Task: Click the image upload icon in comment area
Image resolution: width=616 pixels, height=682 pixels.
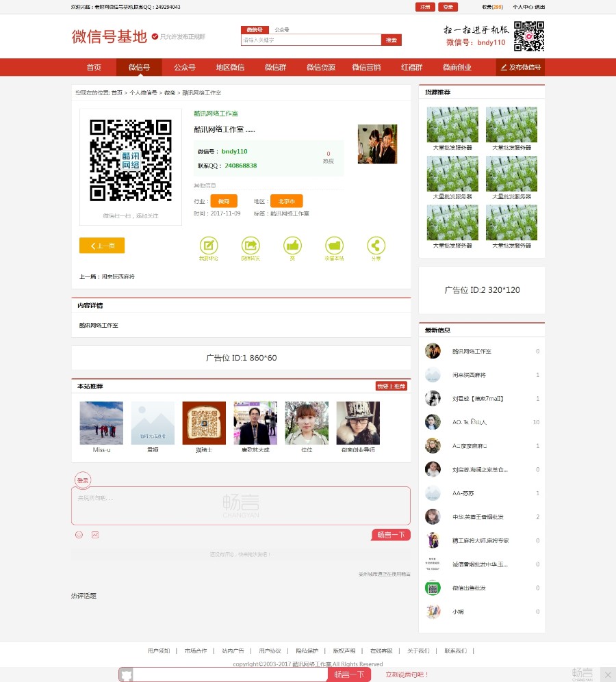Action: point(94,534)
